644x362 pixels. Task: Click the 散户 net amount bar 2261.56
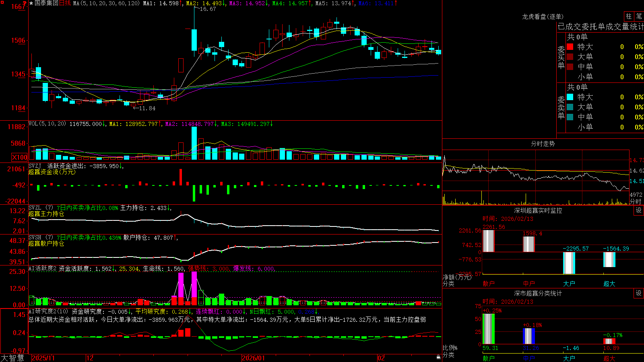[489, 241]
